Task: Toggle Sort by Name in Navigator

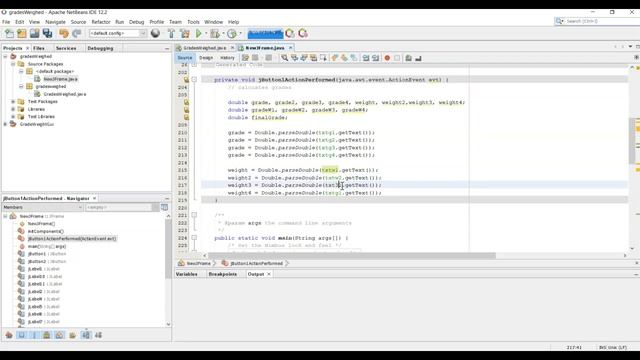Action: point(86,335)
